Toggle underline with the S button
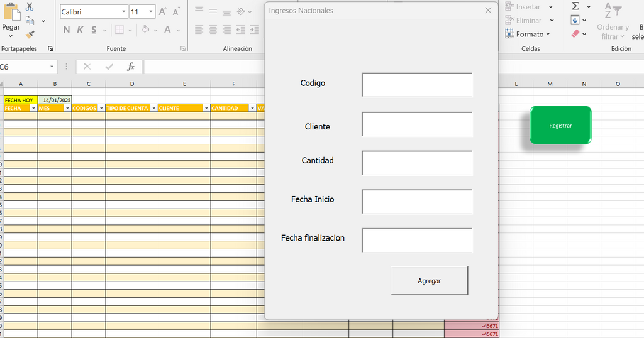 94,30
